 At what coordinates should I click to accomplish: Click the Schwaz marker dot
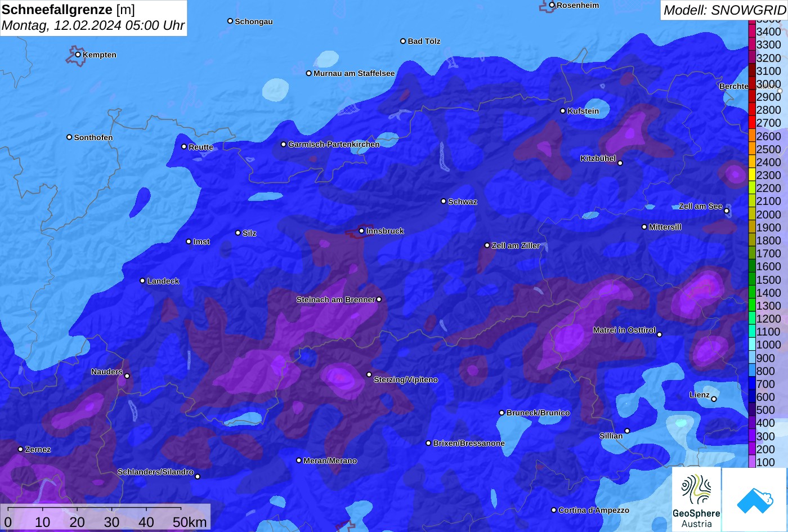pos(444,201)
